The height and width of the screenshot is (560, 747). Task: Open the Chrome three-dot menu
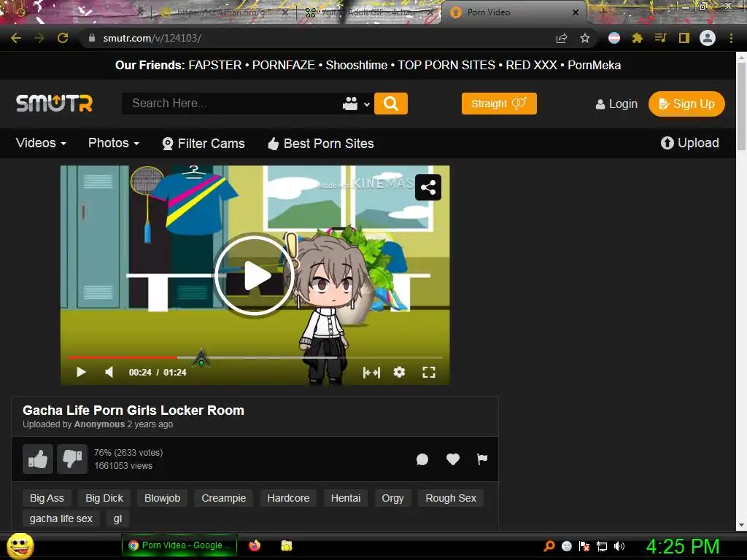pos(731,38)
